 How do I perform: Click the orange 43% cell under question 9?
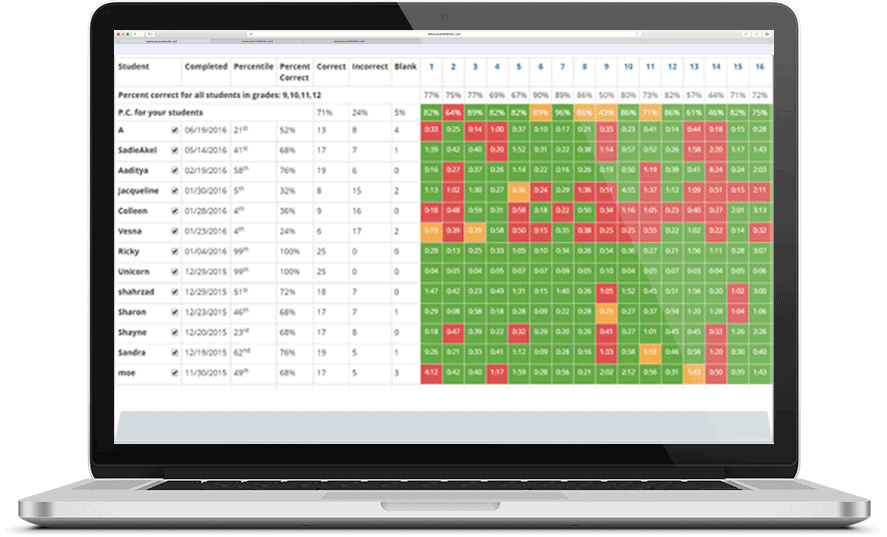click(606, 111)
